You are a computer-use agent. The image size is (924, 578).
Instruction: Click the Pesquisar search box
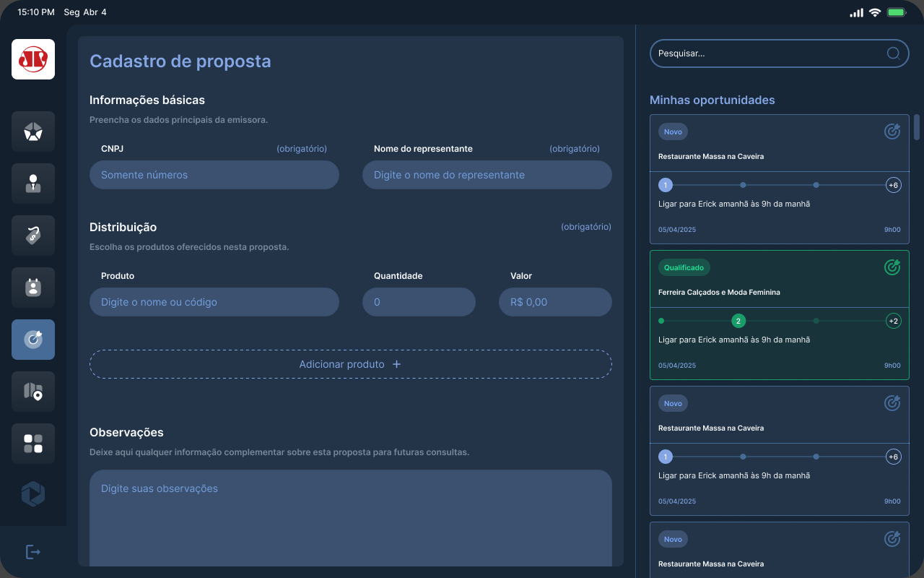point(780,53)
